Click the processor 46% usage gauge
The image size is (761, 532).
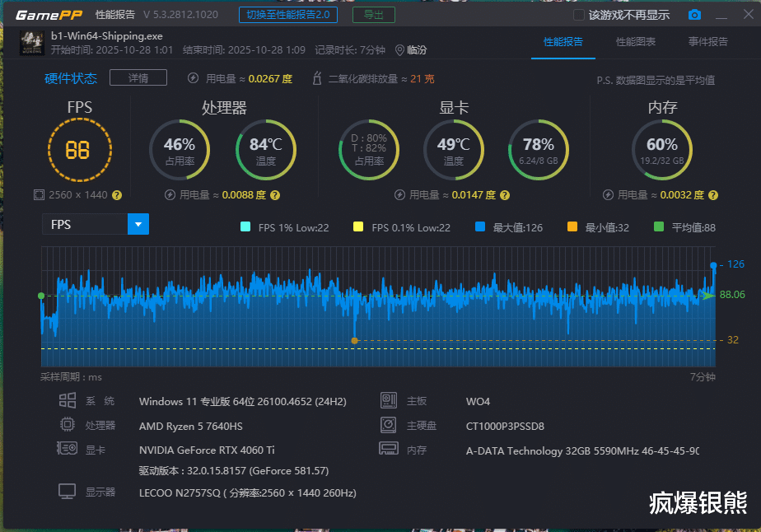click(x=180, y=150)
